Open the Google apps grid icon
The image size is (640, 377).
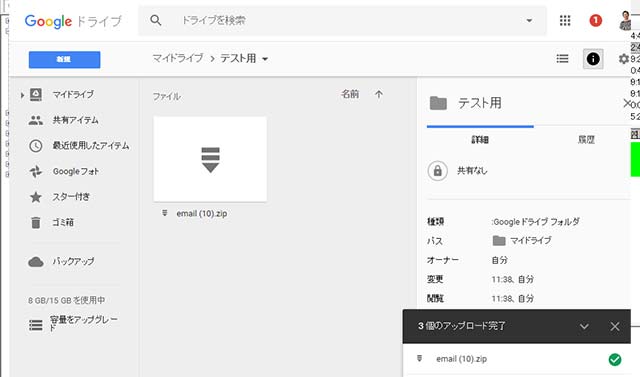pyautogui.click(x=565, y=20)
